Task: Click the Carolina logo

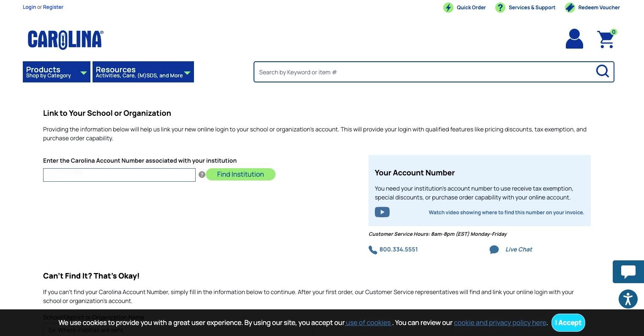Action: (x=65, y=40)
